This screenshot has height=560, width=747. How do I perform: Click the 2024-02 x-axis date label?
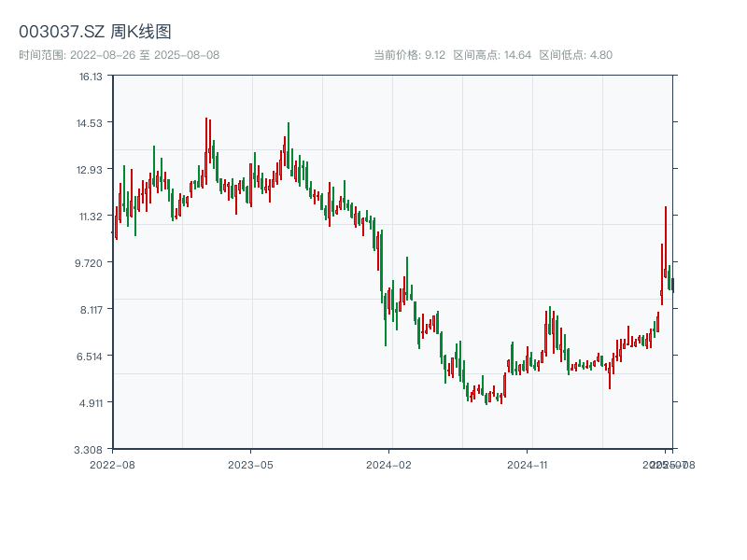[389, 464]
